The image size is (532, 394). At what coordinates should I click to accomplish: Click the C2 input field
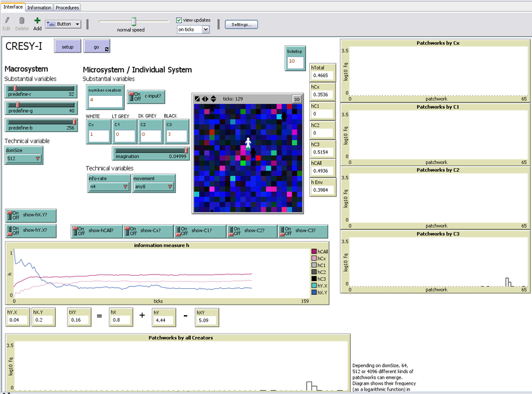(150, 135)
